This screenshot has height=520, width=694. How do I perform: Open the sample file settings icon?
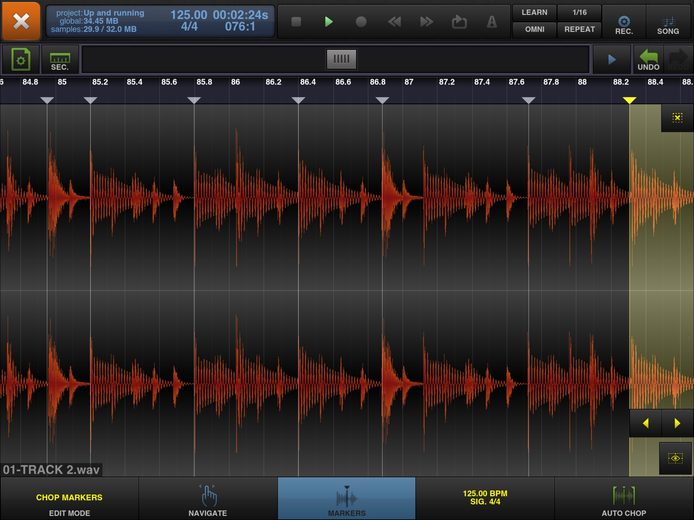pos(21,59)
